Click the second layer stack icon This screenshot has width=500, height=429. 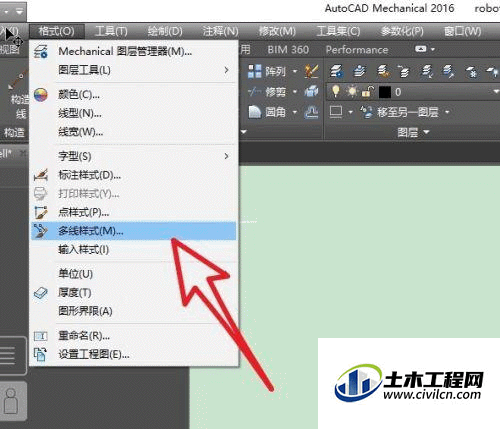tap(359, 71)
